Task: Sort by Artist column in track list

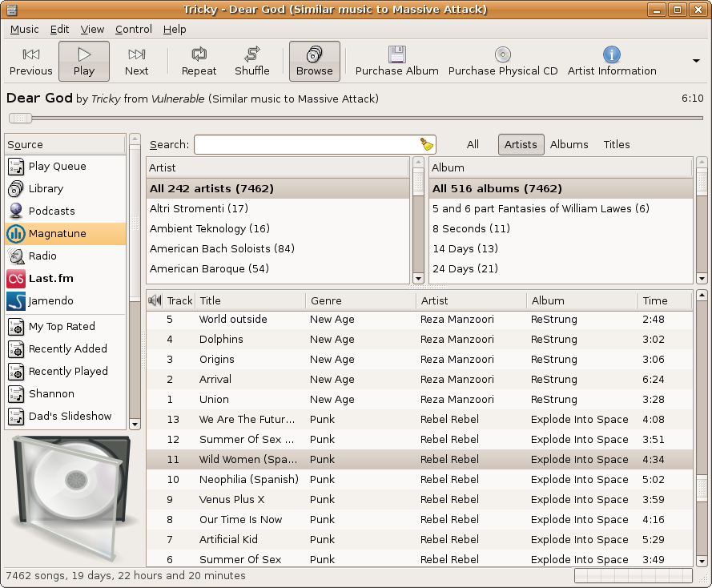Action: [x=472, y=300]
